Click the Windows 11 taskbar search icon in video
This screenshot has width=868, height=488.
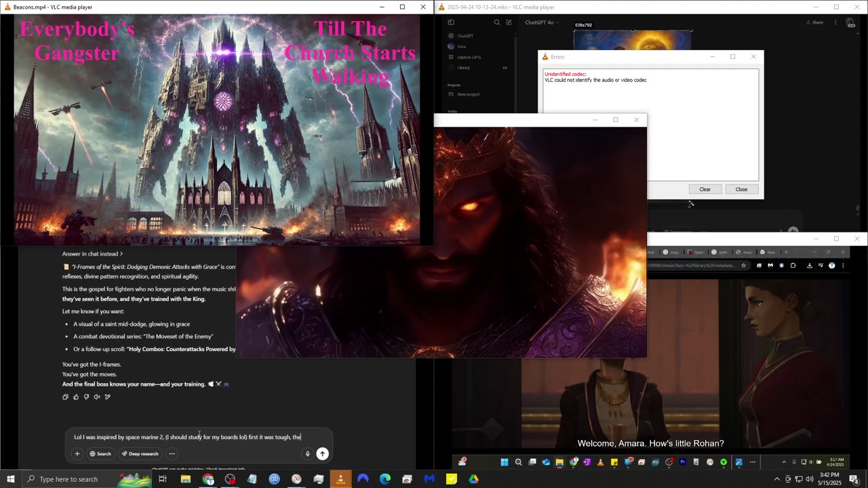[x=519, y=462]
